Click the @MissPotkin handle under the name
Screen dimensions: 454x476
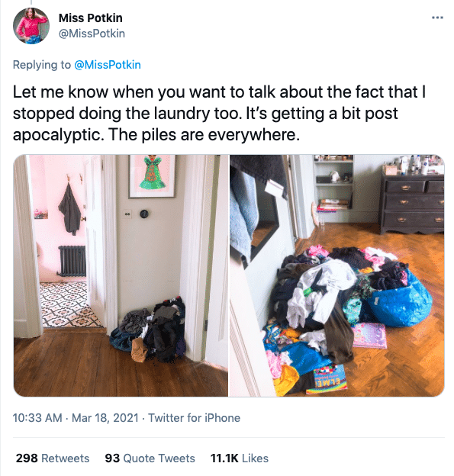click(92, 34)
